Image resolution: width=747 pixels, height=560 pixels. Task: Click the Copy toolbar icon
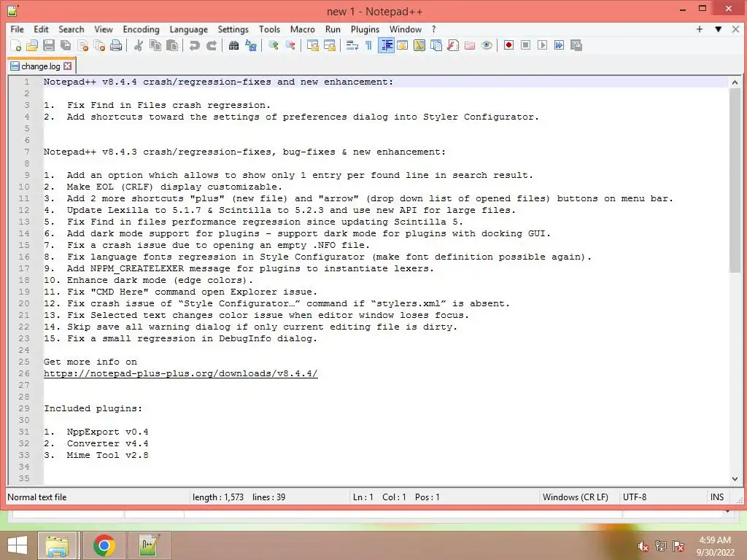[155, 45]
